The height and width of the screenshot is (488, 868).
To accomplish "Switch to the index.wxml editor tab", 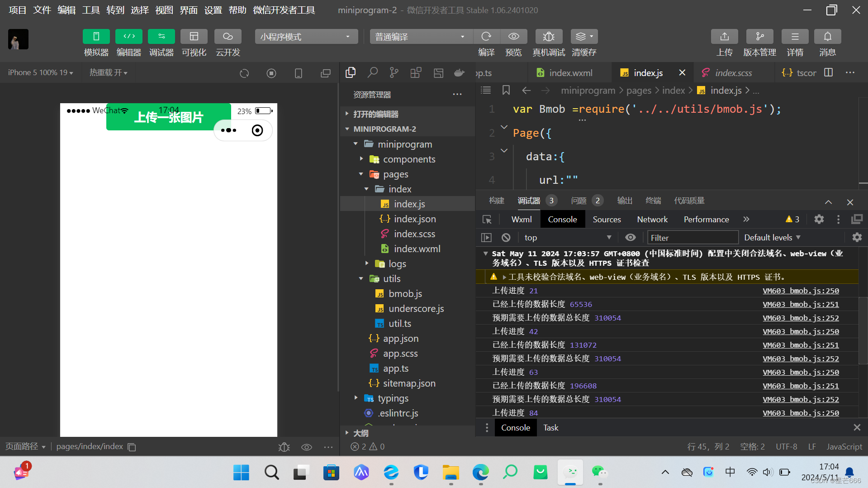I will coord(570,73).
